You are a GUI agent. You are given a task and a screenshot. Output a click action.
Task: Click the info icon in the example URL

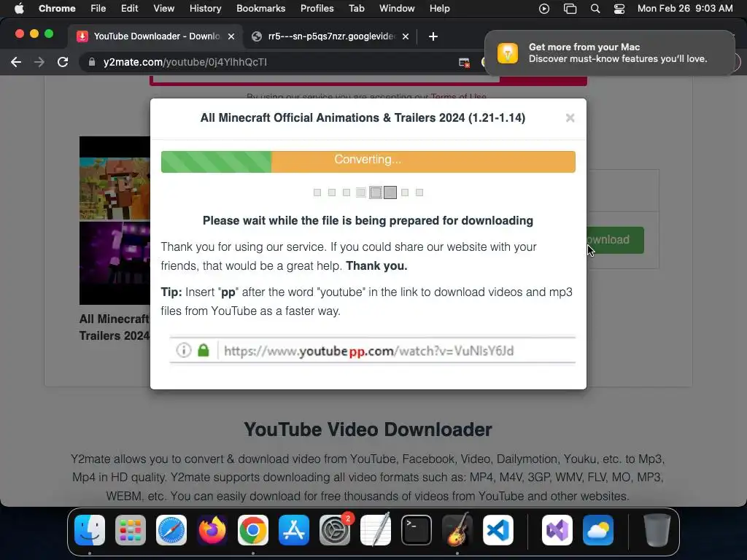(183, 351)
